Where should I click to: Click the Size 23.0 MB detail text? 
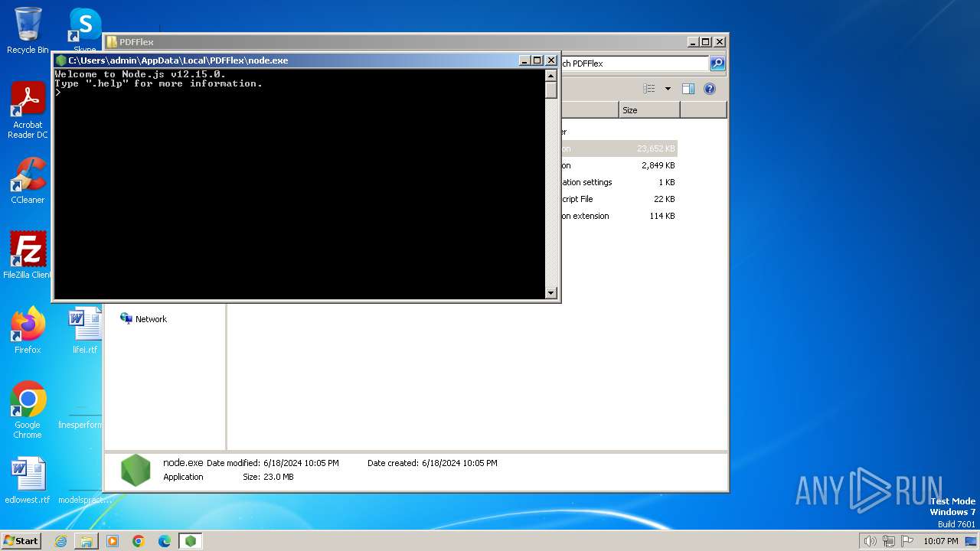(x=268, y=477)
